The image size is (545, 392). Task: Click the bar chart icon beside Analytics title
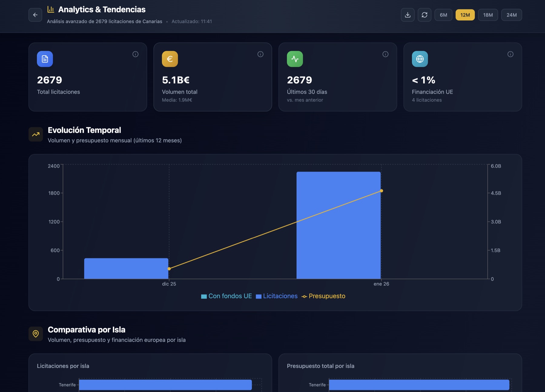click(51, 9)
